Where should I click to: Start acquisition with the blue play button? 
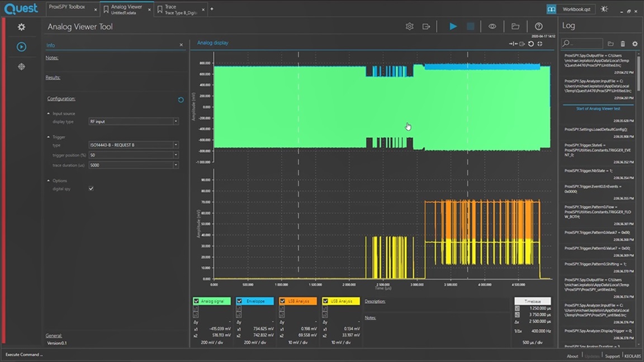(453, 26)
